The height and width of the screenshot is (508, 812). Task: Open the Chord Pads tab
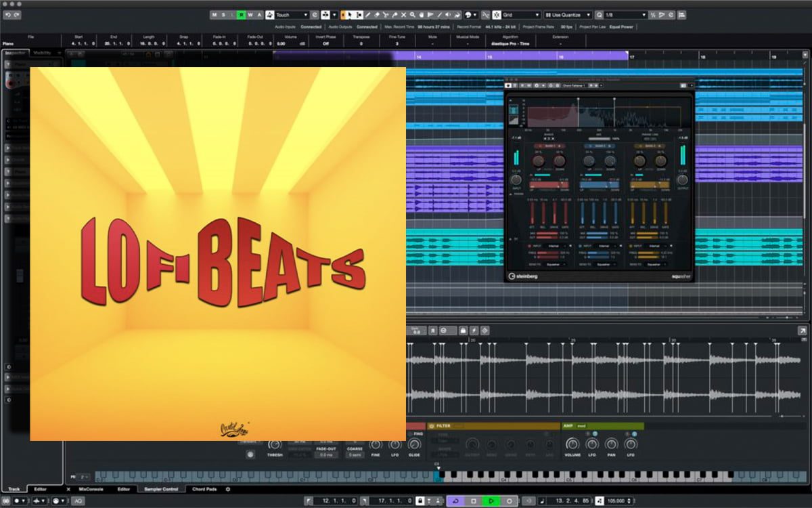pos(204,489)
